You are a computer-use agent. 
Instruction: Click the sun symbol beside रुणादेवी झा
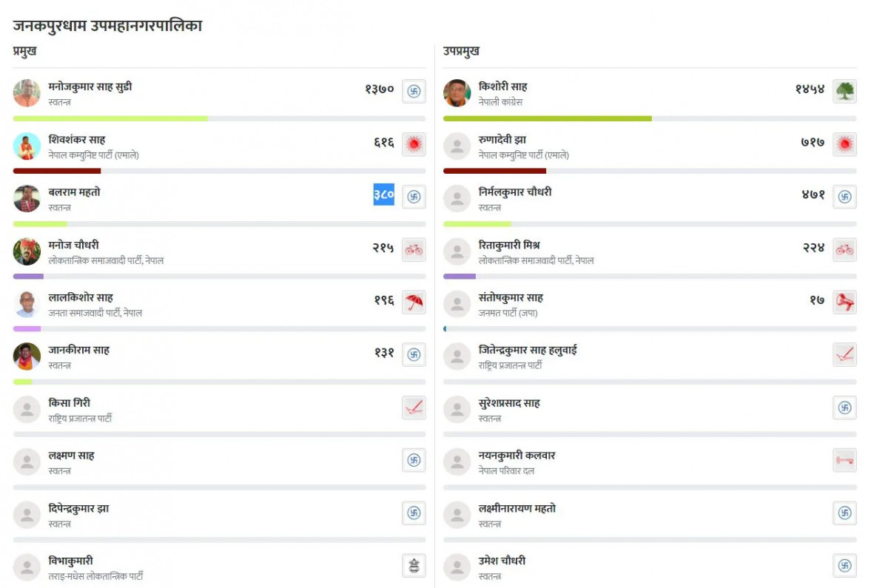click(x=844, y=144)
